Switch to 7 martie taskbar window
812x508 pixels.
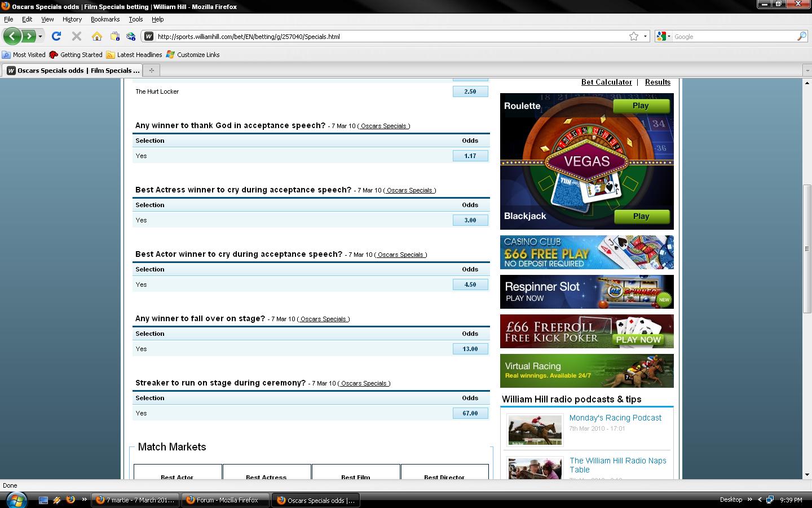(x=135, y=500)
